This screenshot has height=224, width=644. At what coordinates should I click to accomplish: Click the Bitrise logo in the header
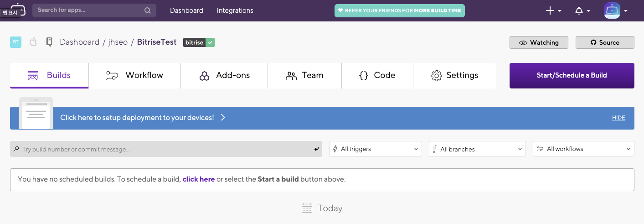(17, 9)
